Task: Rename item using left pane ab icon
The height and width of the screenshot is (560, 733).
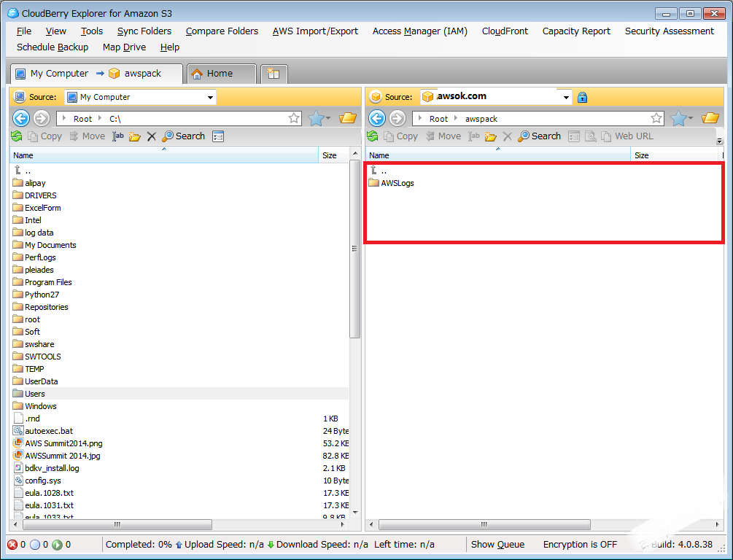Action: [x=118, y=136]
